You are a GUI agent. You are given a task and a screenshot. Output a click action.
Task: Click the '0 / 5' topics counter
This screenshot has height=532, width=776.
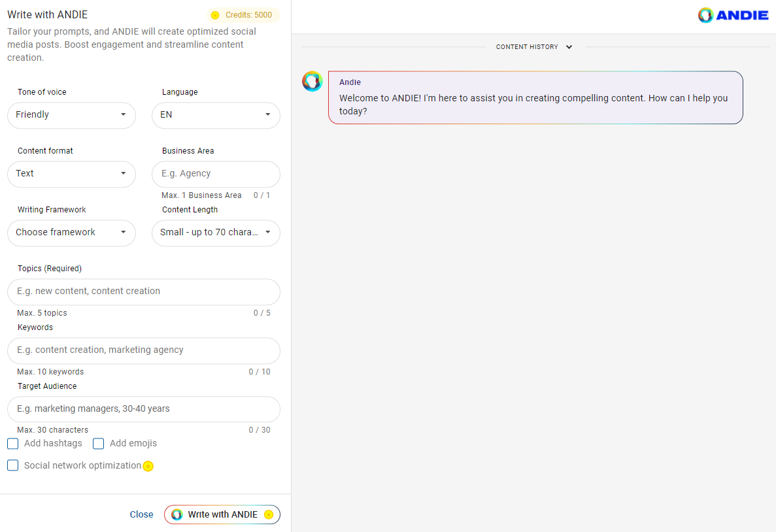261,313
